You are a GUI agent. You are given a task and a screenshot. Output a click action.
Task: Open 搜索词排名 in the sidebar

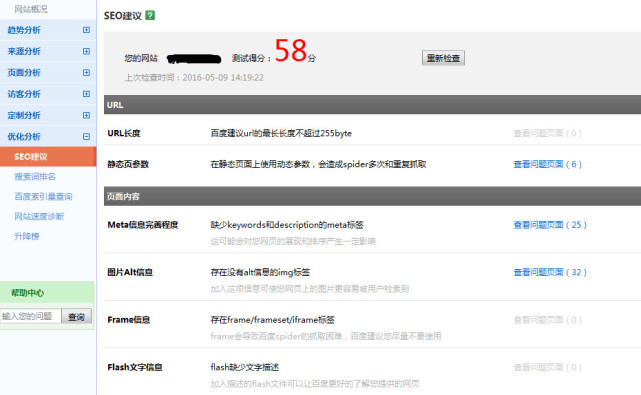[35, 177]
